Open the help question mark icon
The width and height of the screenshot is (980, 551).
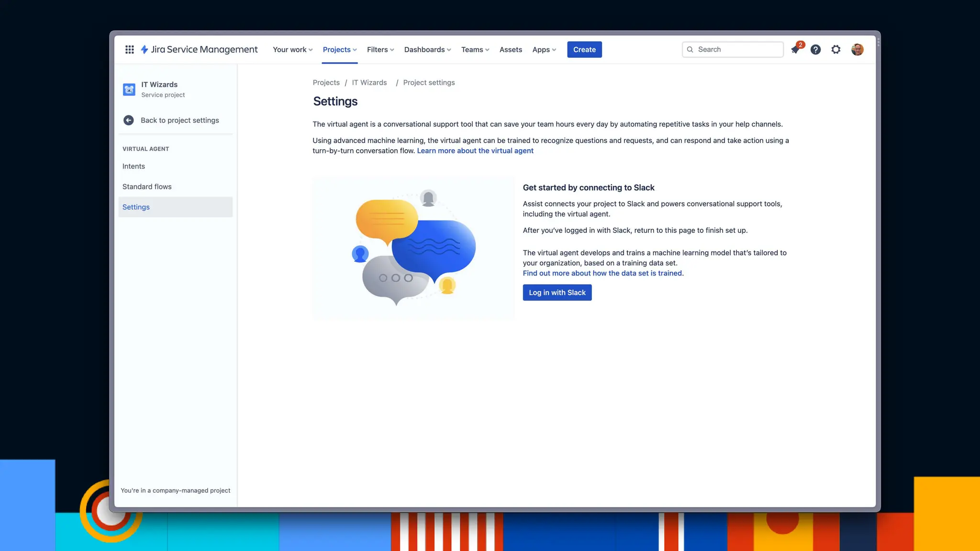tap(815, 49)
